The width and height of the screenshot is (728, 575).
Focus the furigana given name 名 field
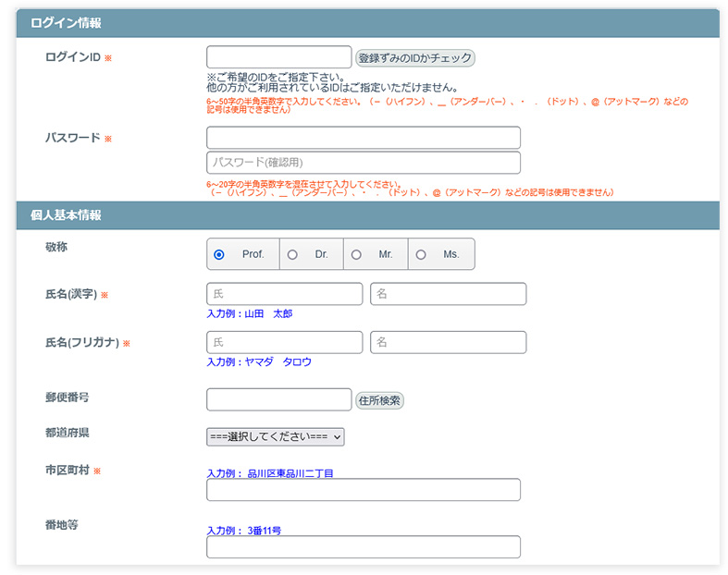click(448, 342)
